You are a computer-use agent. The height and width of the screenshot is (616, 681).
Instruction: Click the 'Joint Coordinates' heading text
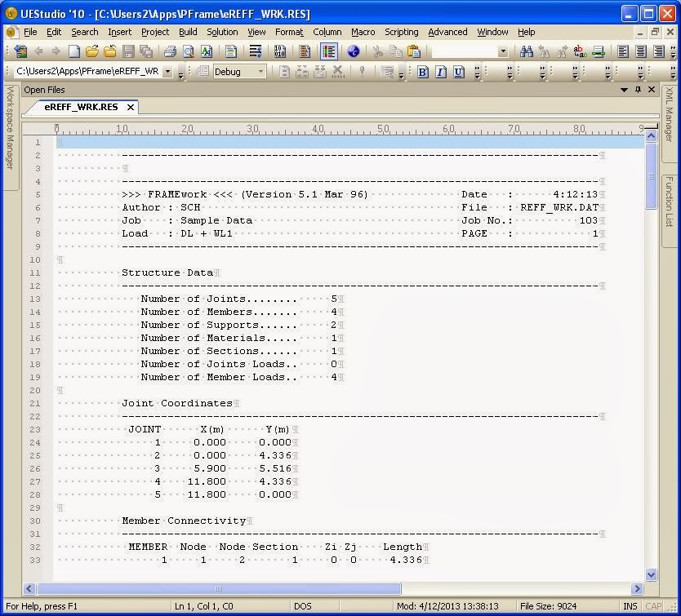pos(177,403)
